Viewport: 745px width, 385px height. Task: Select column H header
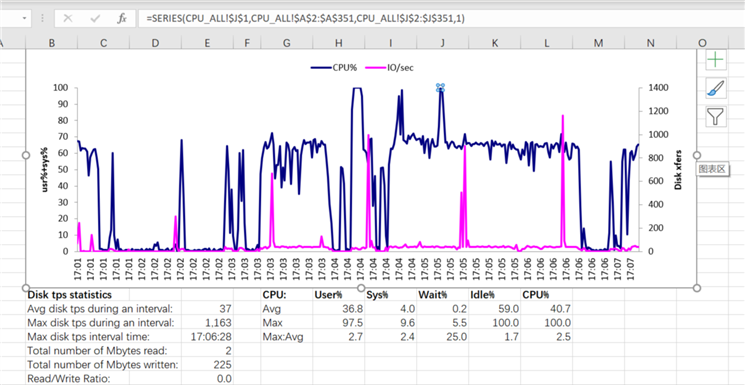[338, 43]
